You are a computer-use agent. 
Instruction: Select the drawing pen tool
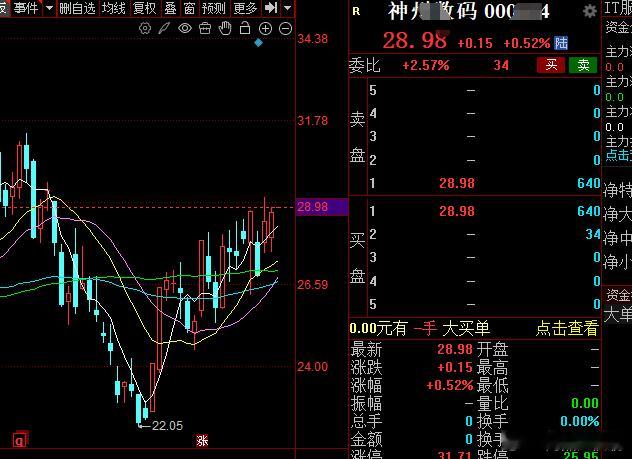coord(164,28)
